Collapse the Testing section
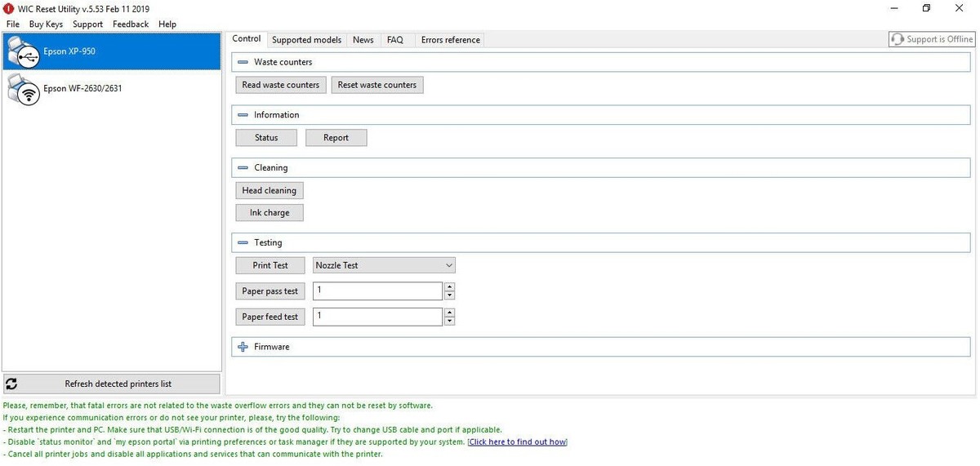The height and width of the screenshot is (466, 980). point(243,243)
